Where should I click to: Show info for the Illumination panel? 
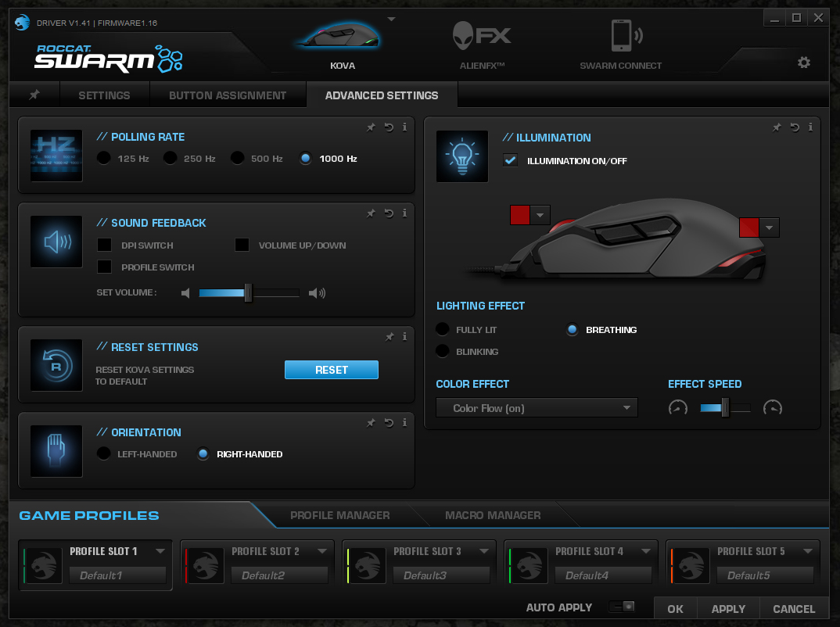point(810,127)
